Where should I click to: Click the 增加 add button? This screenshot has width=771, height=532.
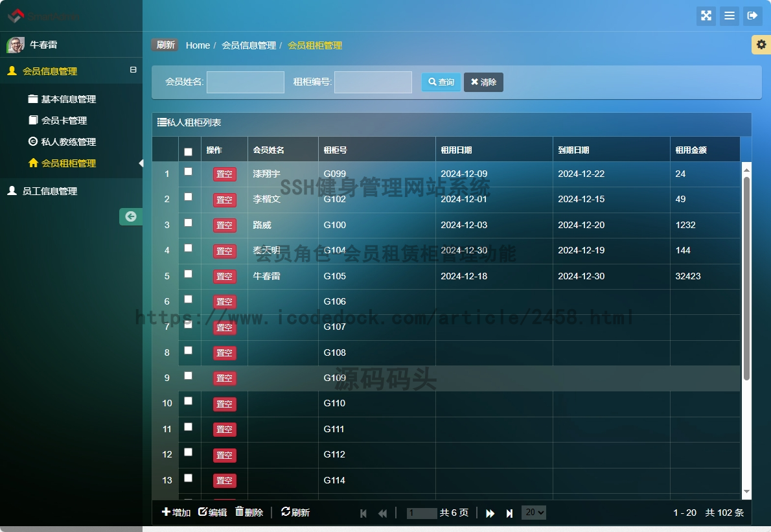(176, 513)
